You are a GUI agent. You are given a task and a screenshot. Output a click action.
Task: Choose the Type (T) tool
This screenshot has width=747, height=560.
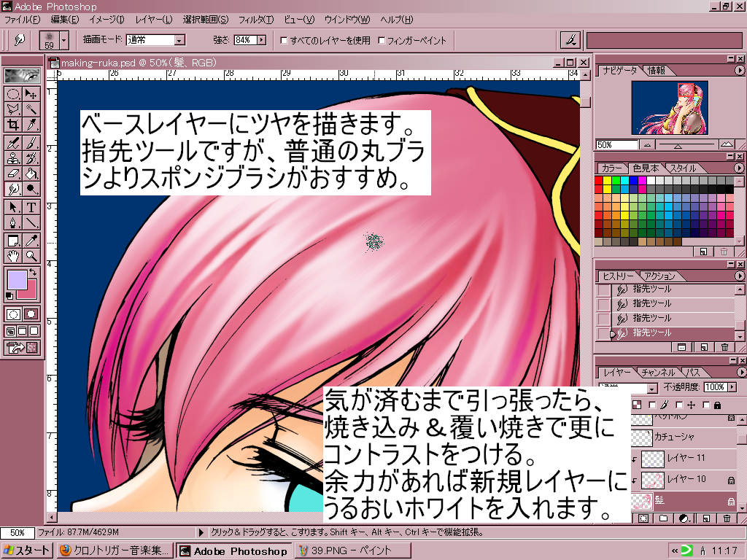coord(31,207)
